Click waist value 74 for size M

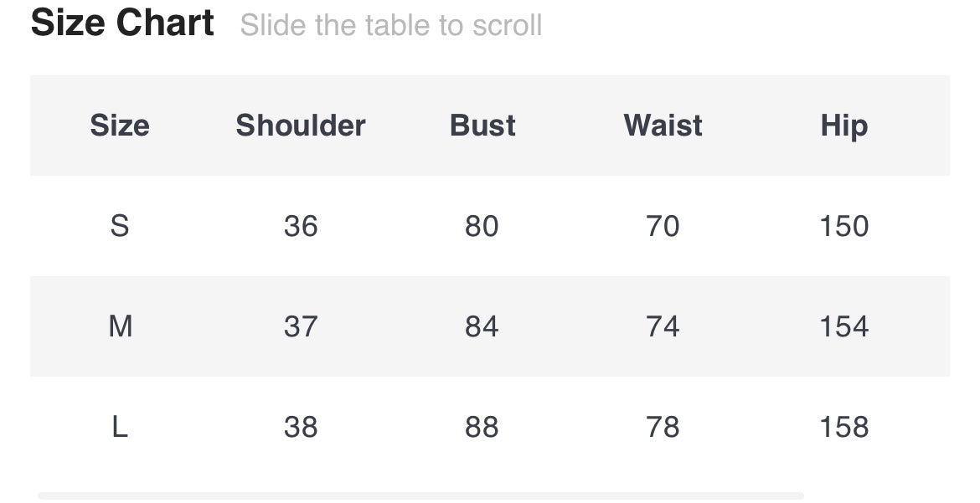click(663, 326)
